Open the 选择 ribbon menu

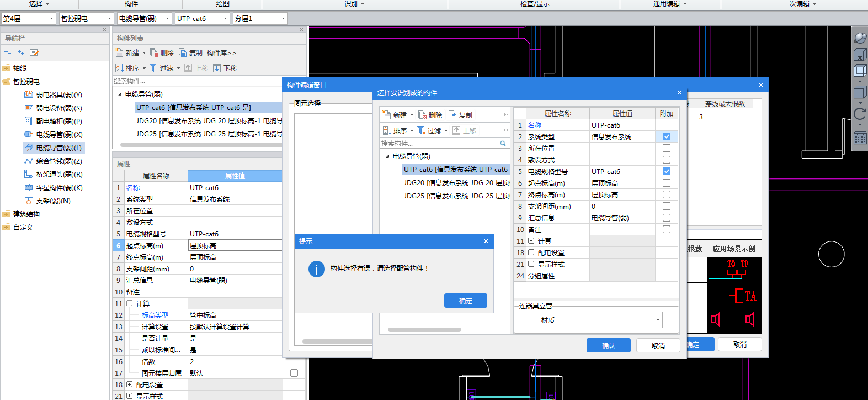coord(39,4)
